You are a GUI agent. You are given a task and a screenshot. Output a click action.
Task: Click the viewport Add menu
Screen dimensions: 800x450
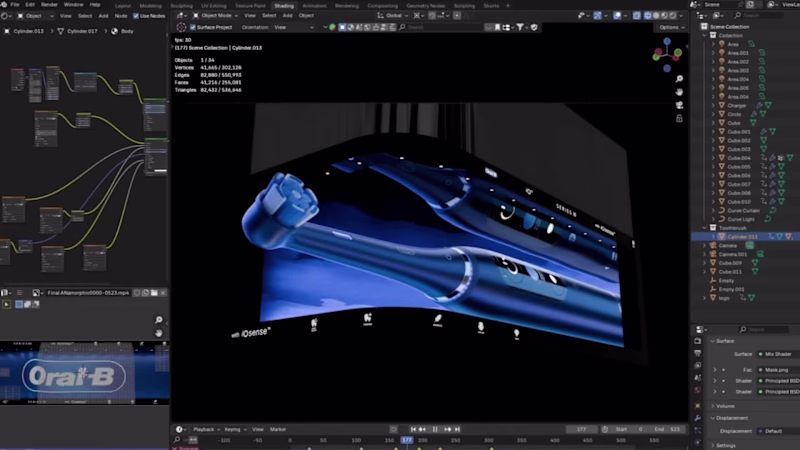click(x=288, y=16)
